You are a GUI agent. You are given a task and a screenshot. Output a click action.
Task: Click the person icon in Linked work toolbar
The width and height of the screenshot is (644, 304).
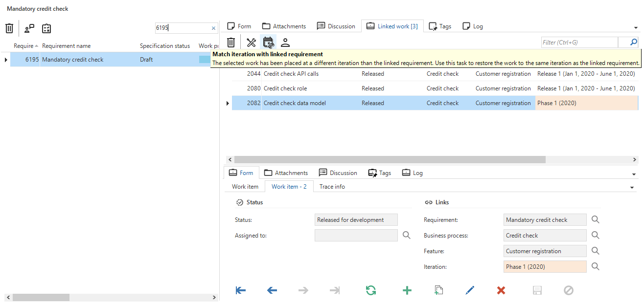285,43
